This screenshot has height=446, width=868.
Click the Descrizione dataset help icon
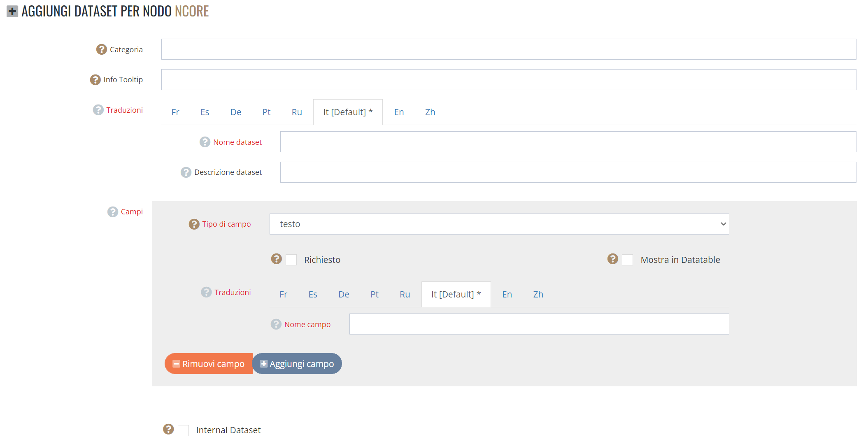[x=186, y=172]
